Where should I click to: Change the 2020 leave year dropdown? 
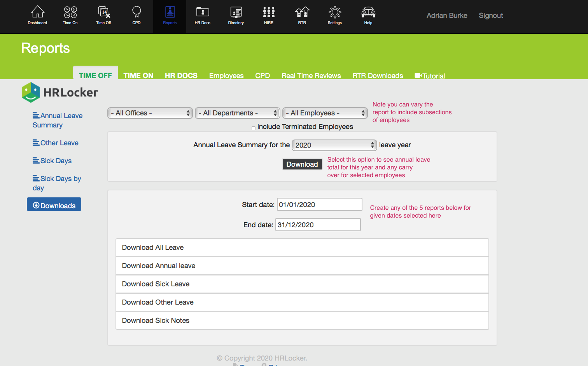tap(334, 145)
